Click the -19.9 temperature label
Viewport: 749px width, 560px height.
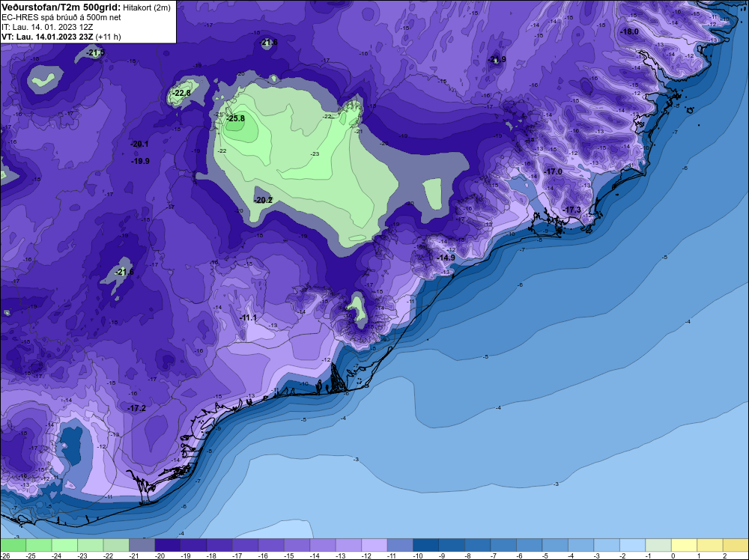pos(141,162)
